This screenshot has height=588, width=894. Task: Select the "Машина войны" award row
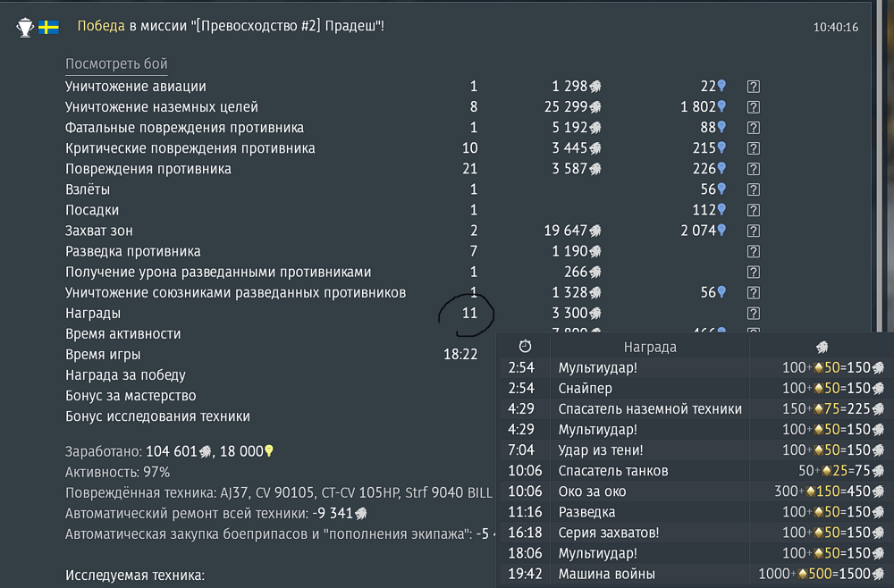tap(694, 574)
